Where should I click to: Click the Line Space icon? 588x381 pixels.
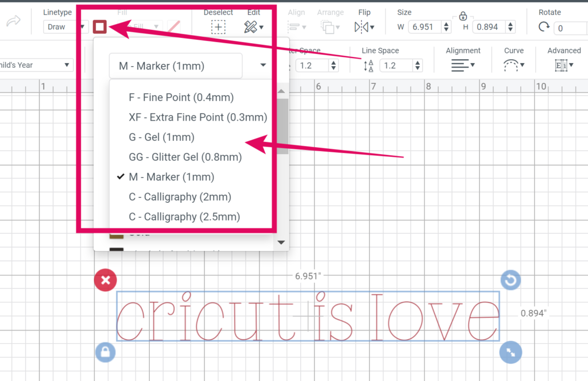(x=368, y=66)
